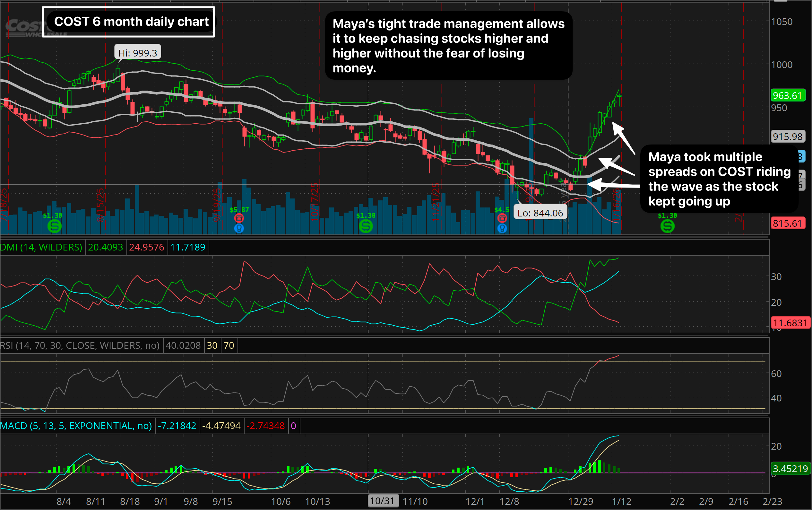Click the Hi: 999.3 price callout
Screen dimensions: 812x510
(137, 53)
